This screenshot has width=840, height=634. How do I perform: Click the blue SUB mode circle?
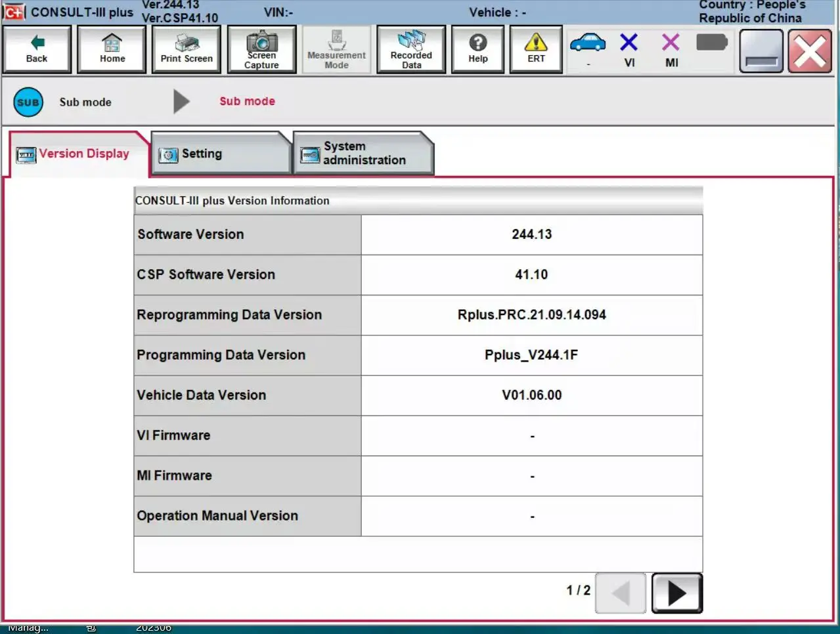pos(28,102)
